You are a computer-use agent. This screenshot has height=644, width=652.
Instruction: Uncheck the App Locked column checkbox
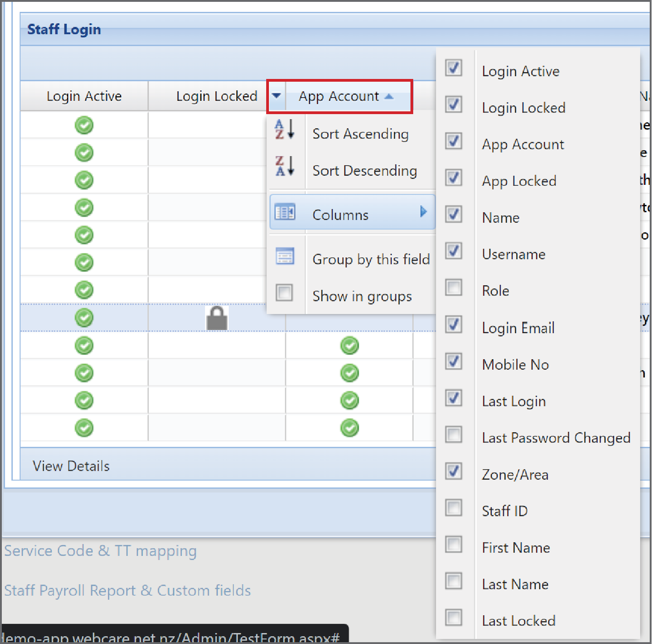coord(453,178)
